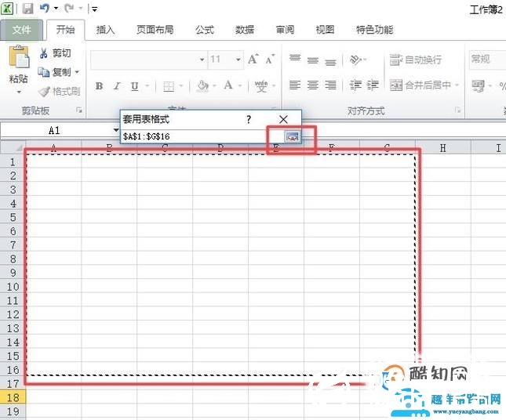Screen dimensions: 506x420
Task: Open the 页面布局 tab
Action: 155,30
